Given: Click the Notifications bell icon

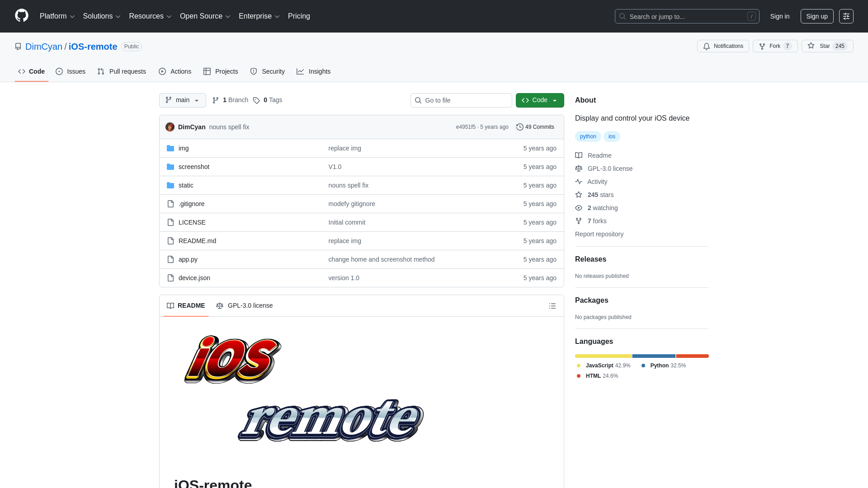Looking at the screenshot, I should pyautogui.click(x=706, y=46).
